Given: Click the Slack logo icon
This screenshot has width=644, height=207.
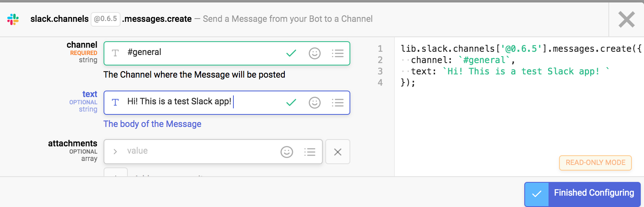Looking at the screenshot, I should point(13,19).
